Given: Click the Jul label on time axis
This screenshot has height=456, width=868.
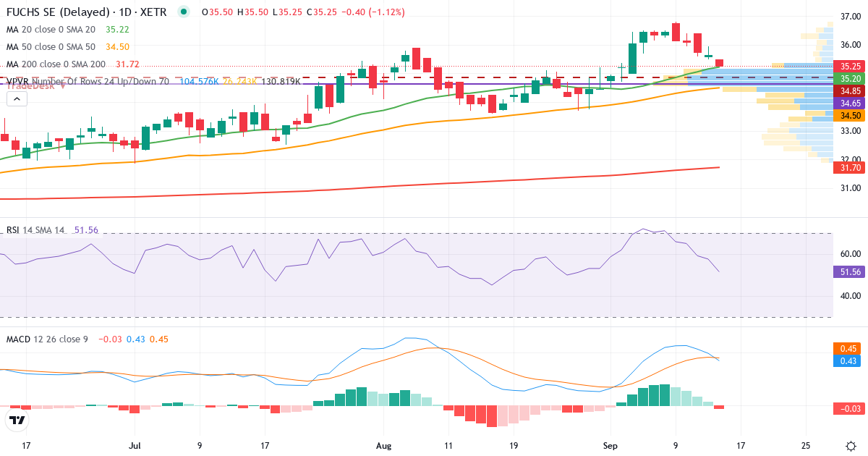Looking at the screenshot, I should (x=135, y=446).
